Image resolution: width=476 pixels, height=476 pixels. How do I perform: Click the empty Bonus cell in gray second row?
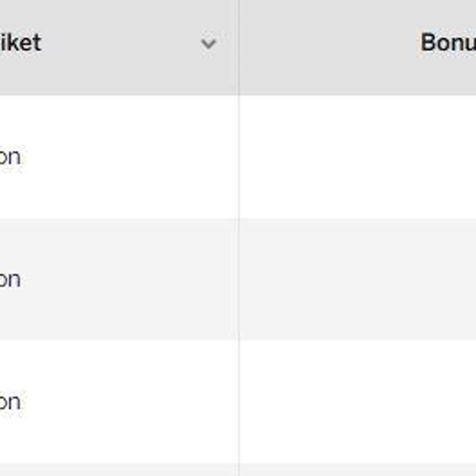pyautogui.click(x=357, y=279)
